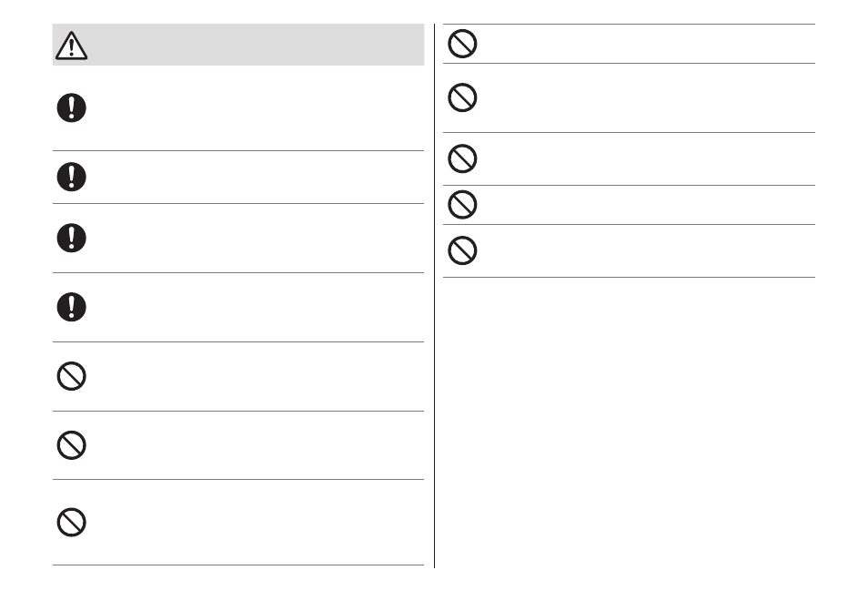Click the vertical divider between the columns
The image size is (868, 611).
(435, 295)
